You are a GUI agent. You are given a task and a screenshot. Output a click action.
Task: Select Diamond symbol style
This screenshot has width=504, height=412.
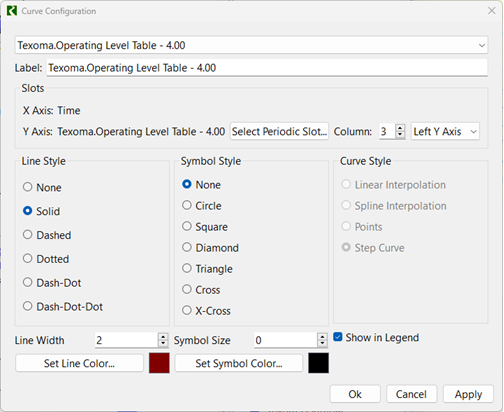pyautogui.click(x=210, y=248)
